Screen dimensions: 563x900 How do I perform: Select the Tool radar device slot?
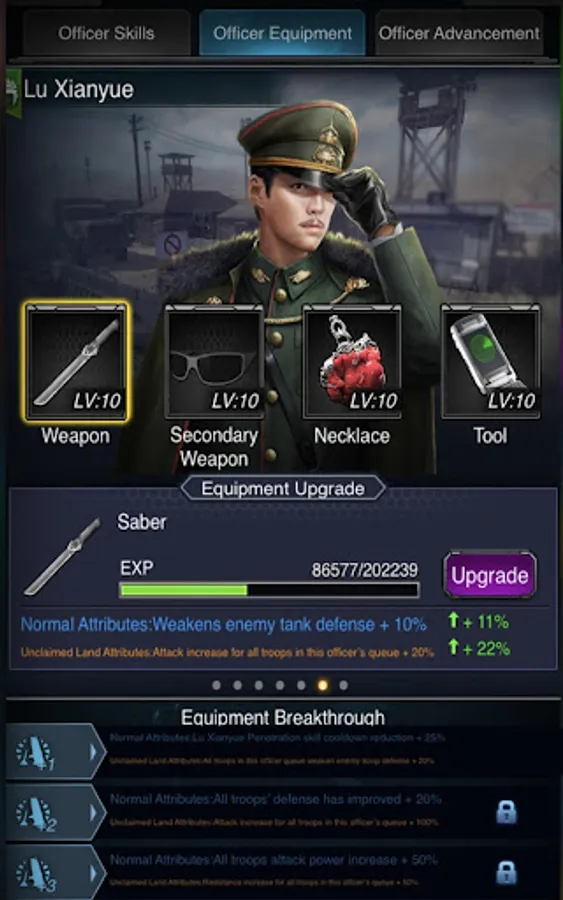(491, 362)
